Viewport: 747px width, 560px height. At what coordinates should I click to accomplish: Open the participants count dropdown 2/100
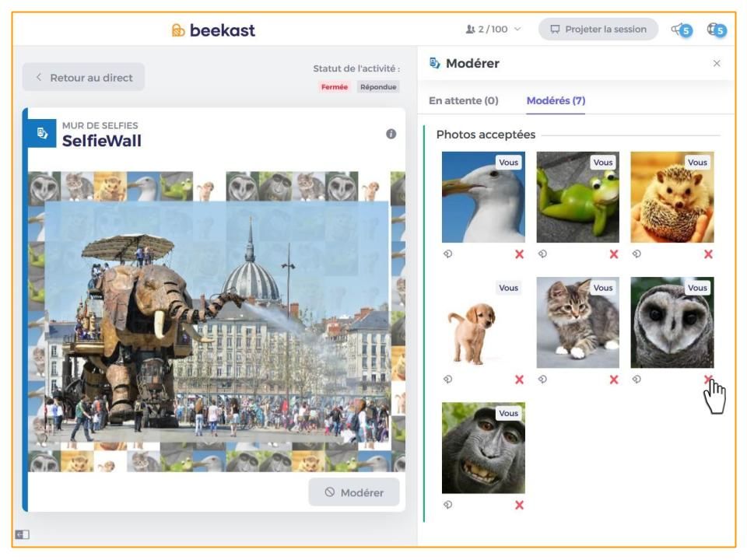pos(493,30)
